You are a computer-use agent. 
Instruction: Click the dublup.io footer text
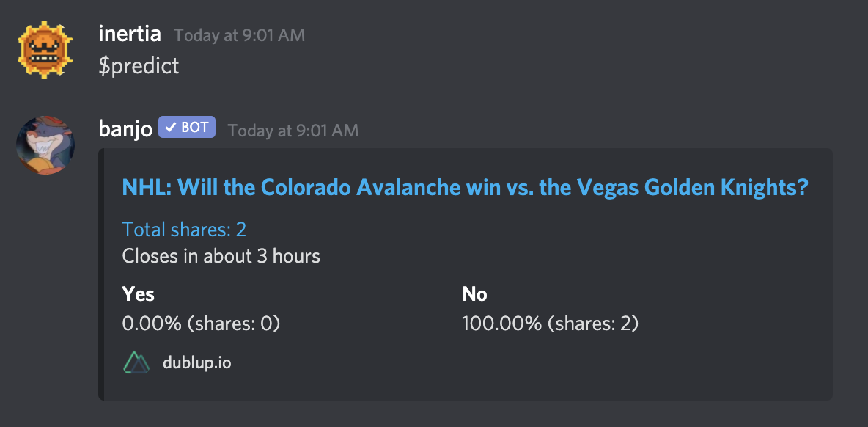click(196, 362)
